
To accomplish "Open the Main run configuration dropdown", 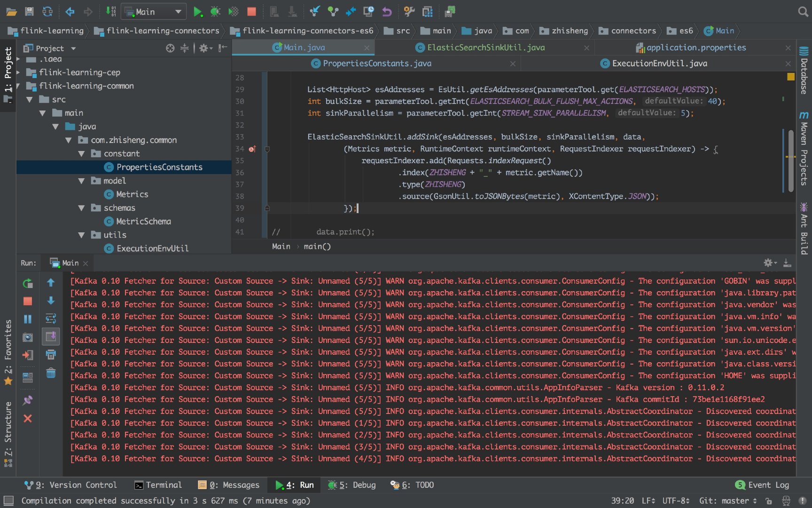I will click(154, 12).
